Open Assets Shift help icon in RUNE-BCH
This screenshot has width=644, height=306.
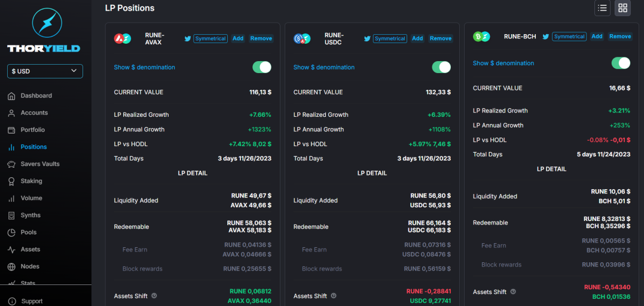tap(513, 292)
